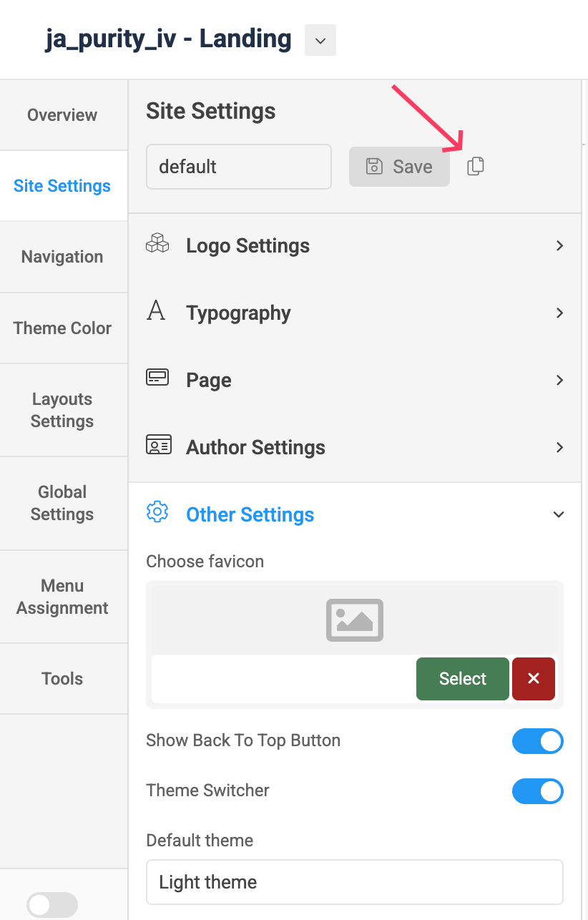Remove favicon with the red X button
This screenshot has height=920, width=588.
point(534,679)
